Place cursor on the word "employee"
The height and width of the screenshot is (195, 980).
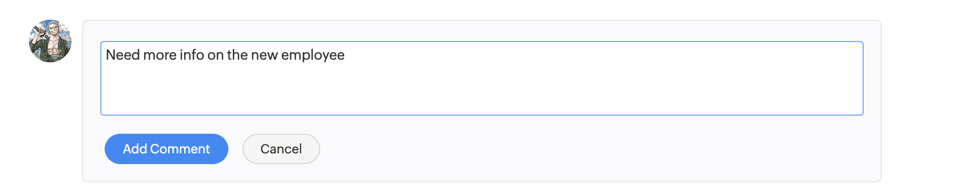tap(313, 55)
